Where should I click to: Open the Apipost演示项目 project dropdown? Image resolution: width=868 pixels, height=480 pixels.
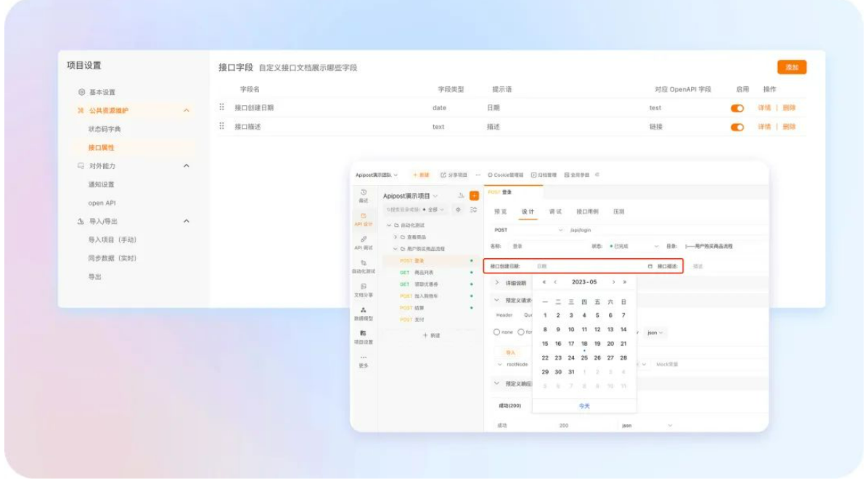click(410, 196)
